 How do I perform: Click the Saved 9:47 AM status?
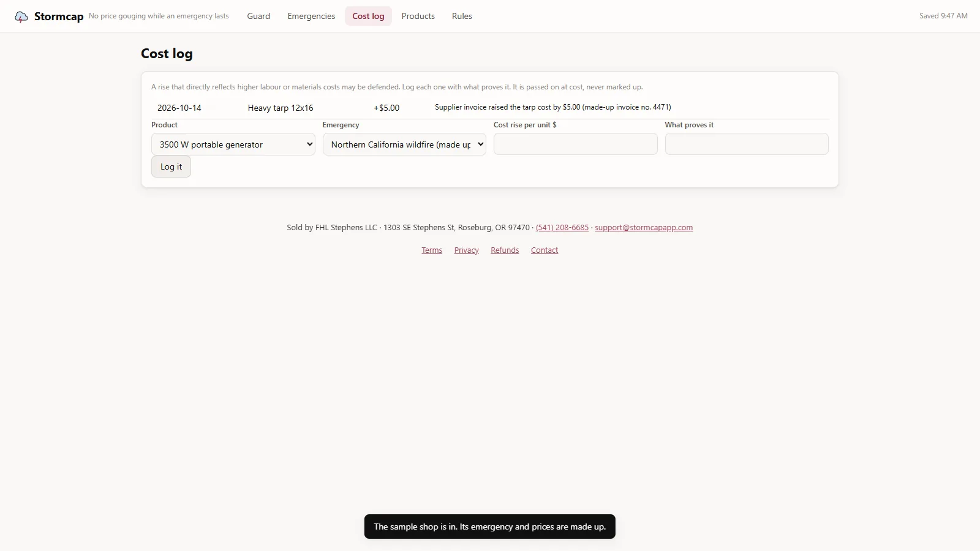(x=943, y=16)
